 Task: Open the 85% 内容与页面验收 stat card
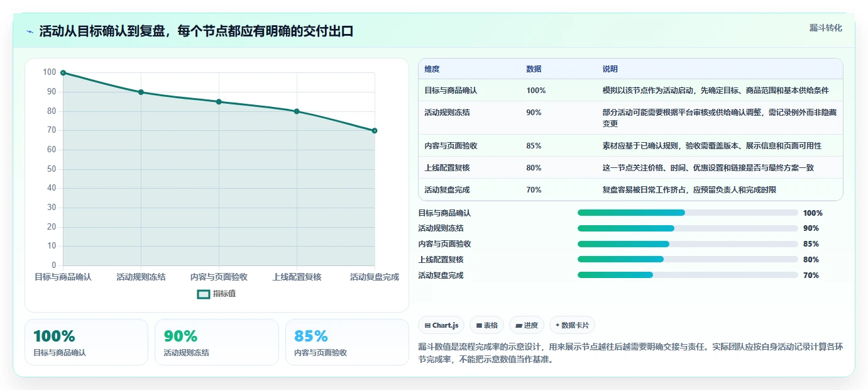pyautogui.click(x=347, y=342)
